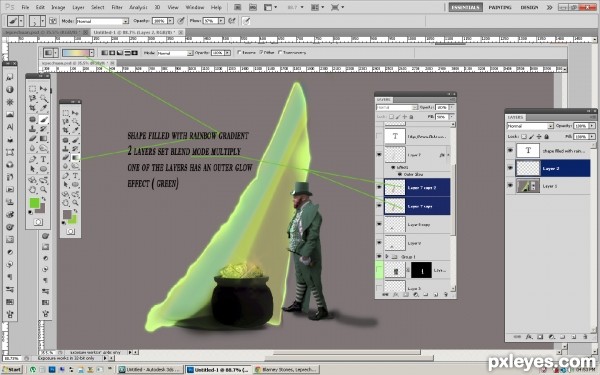Choose the Hand tool in the gray-foreground tools panel
This screenshot has height=375, width=600.
[x=66, y=202]
